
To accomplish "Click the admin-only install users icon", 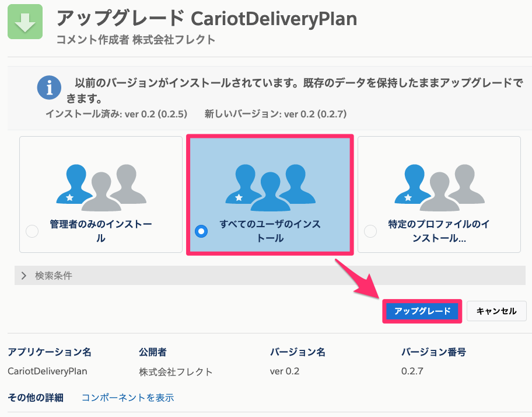I will coord(101,188).
